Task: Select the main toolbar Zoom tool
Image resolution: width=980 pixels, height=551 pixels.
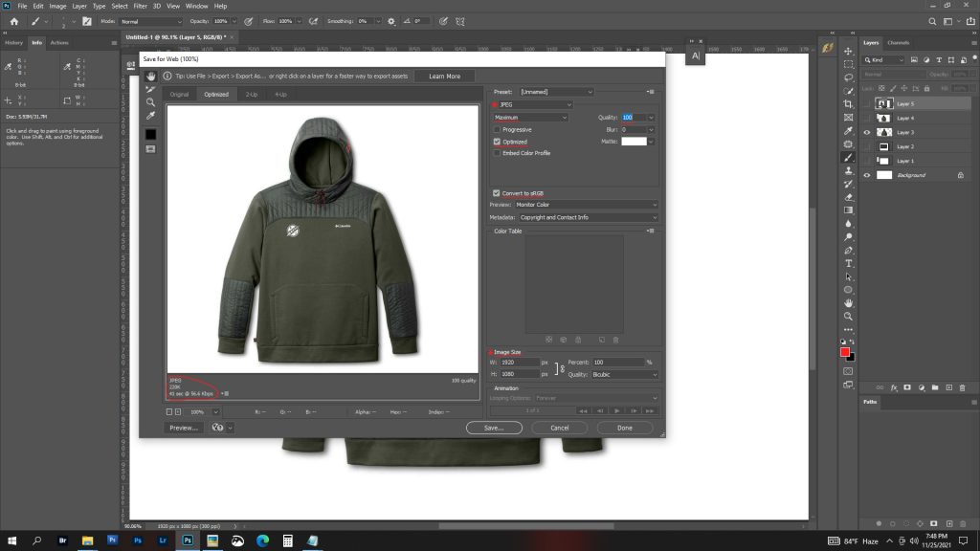Action: [x=848, y=316]
